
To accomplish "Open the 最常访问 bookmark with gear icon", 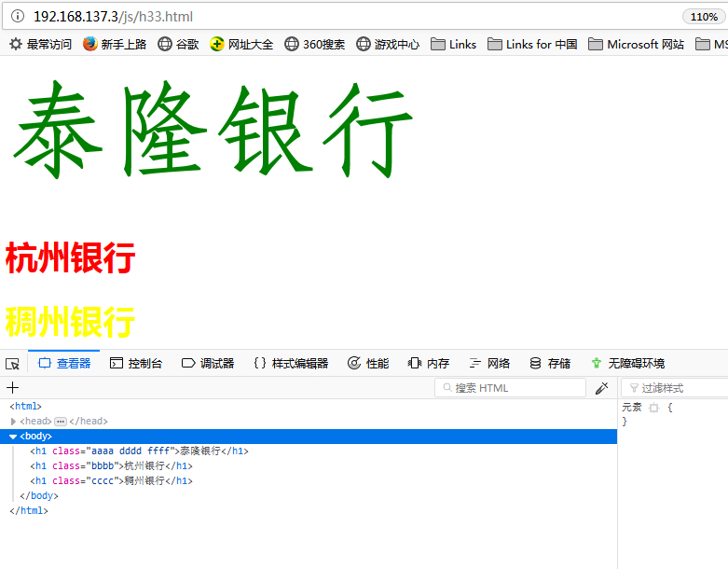I will point(41,44).
